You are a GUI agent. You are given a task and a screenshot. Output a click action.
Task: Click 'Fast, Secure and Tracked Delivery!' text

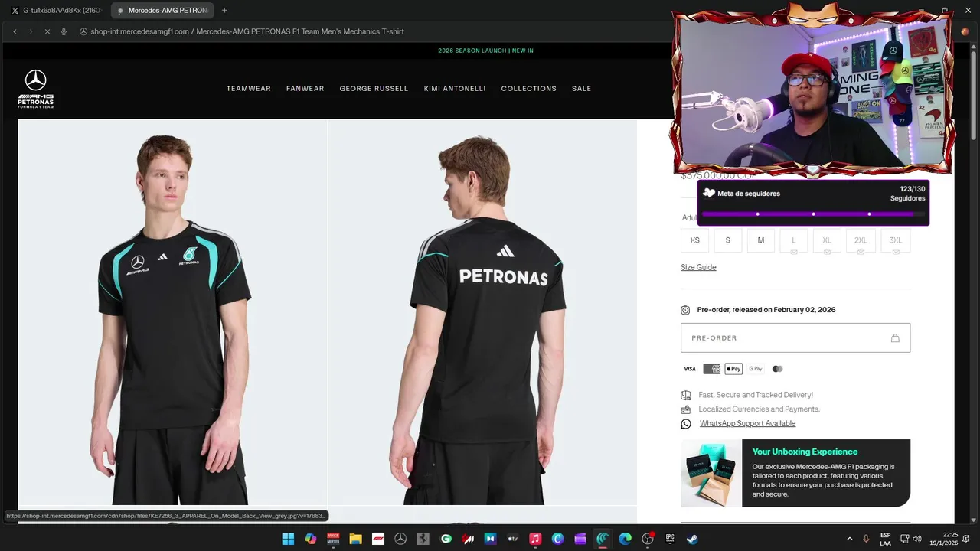point(756,395)
